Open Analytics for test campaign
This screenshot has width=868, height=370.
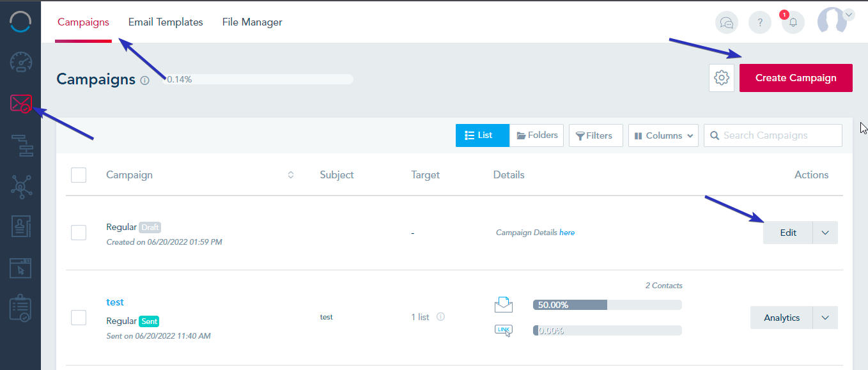click(782, 318)
